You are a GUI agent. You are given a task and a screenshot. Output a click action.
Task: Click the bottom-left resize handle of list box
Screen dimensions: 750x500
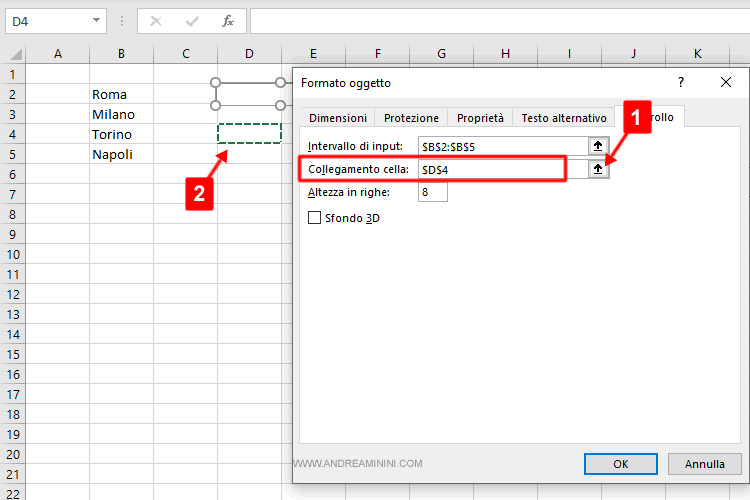pos(215,105)
